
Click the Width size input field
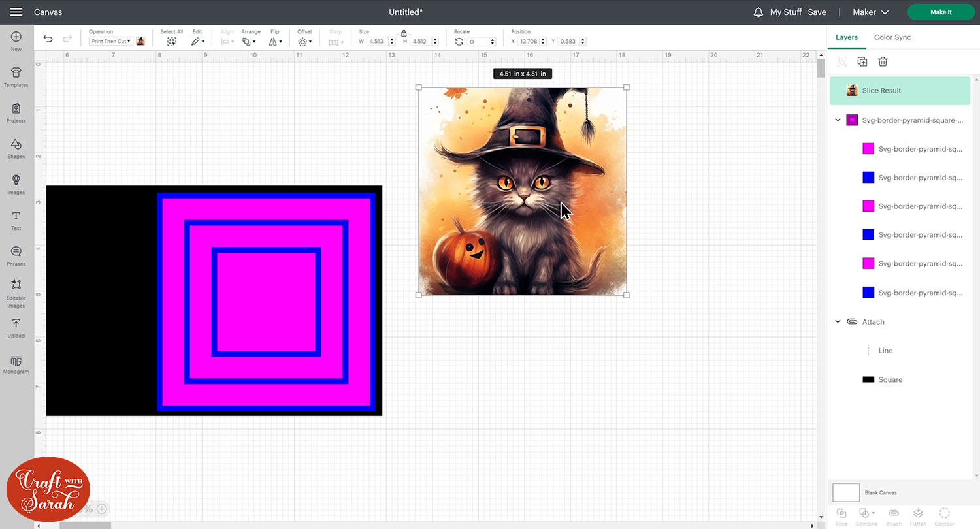pos(378,41)
